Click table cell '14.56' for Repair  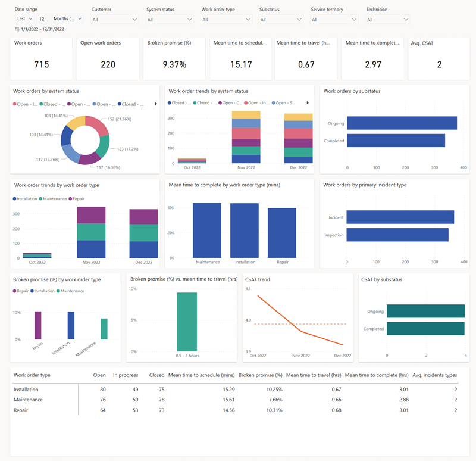tap(229, 410)
